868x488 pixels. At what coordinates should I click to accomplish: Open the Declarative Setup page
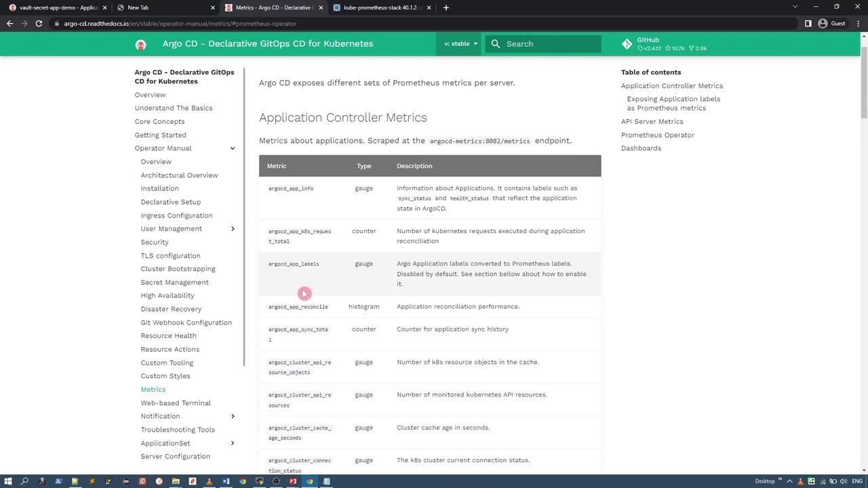pos(170,202)
